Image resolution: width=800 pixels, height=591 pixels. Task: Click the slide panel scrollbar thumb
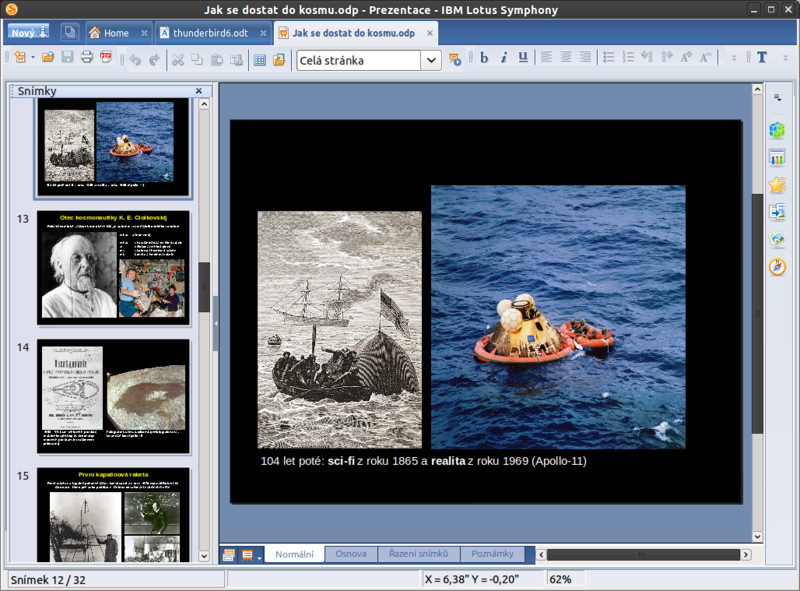click(204, 287)
